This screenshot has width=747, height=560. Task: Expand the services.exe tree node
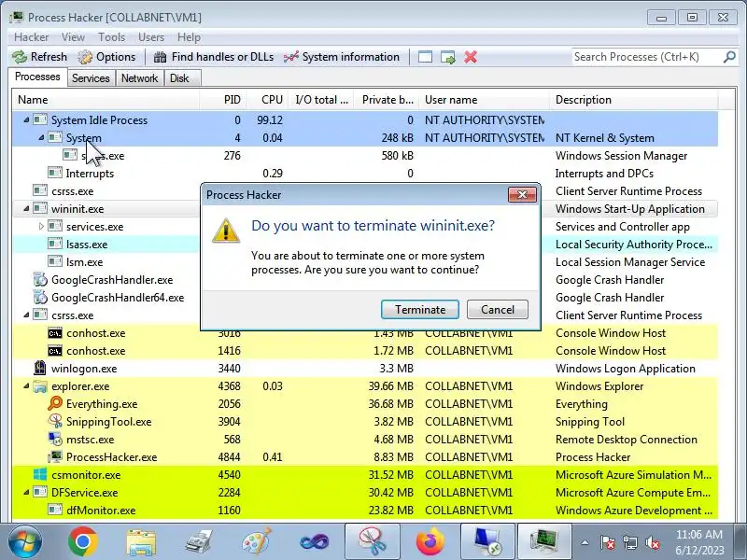[x=41, y=226]
